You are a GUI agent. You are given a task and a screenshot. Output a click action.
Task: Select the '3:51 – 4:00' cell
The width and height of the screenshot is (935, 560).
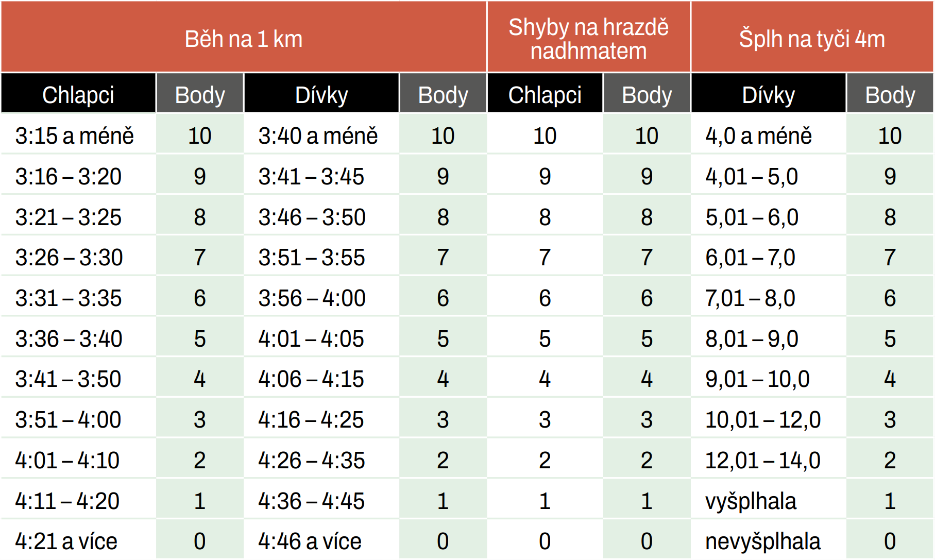78,417
